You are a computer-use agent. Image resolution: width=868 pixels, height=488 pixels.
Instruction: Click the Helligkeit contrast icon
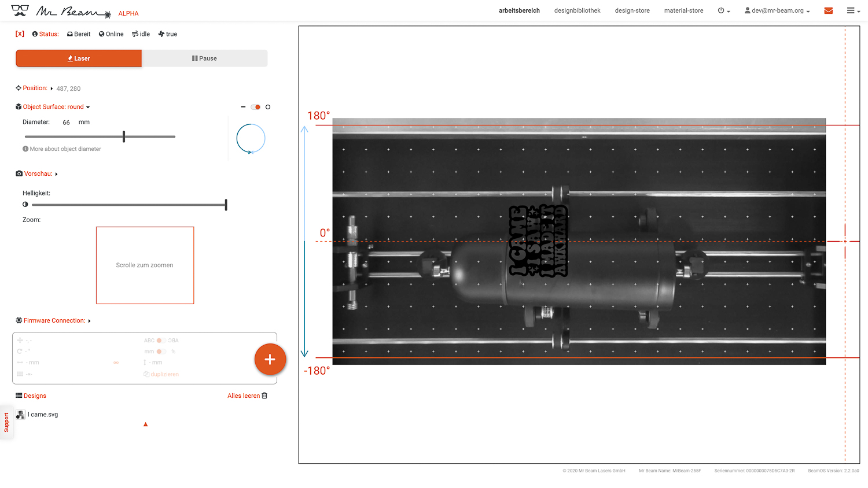(x=25, y=204)
